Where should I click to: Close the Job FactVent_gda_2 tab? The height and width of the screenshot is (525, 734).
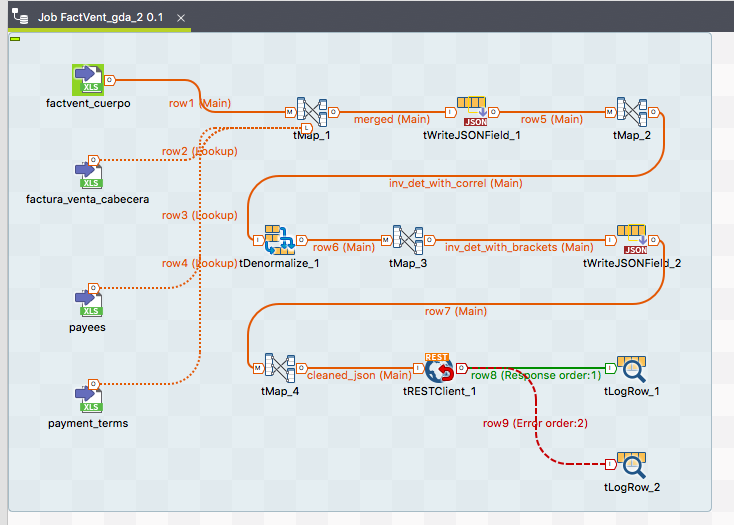tap(181, 18)
